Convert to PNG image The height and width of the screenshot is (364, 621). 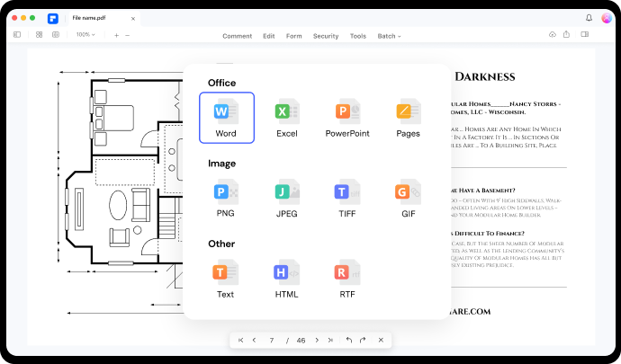pos(226,199)
